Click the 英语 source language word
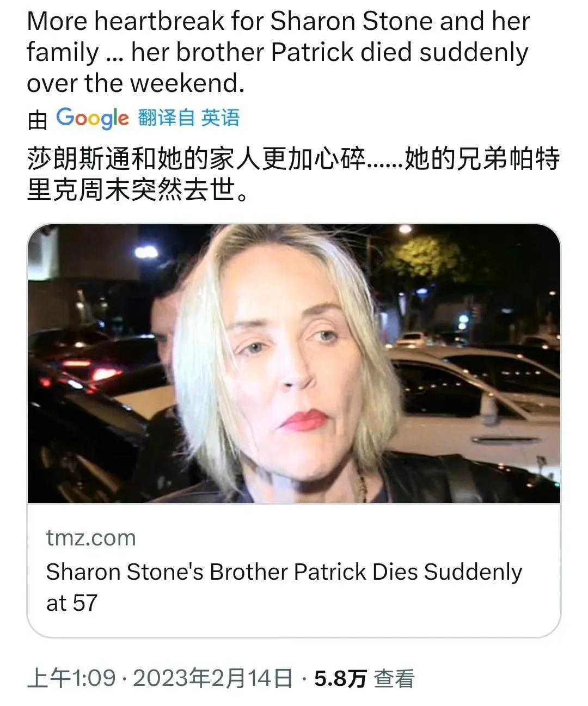The height and width of the screenshot is (706, 588). click(x=220, y=118)
